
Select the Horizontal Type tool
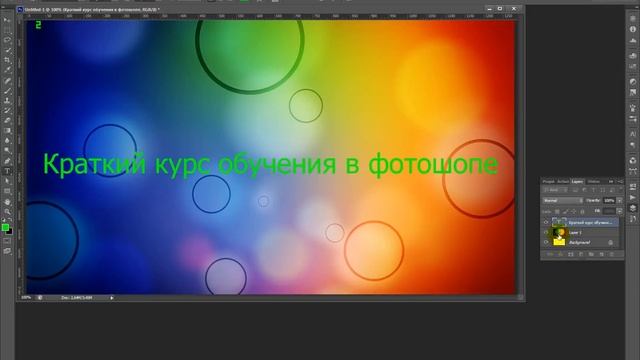[7, 171]
